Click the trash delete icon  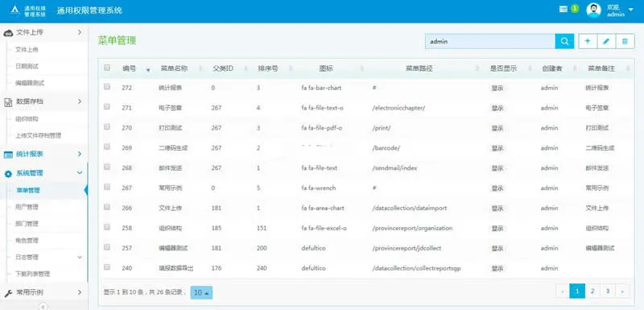point(625,41)
